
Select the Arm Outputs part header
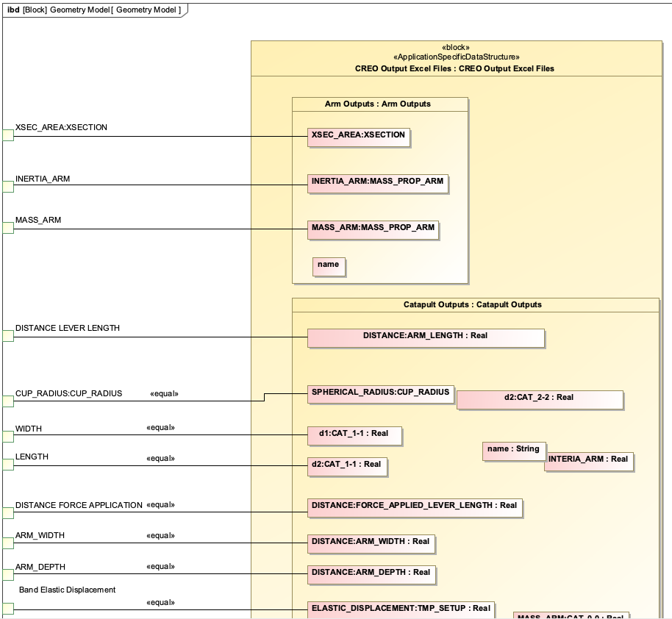[379, 104]
